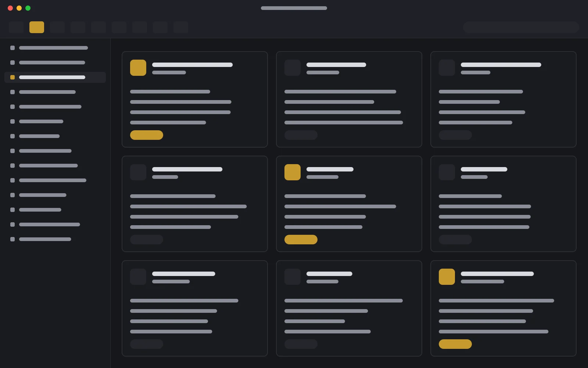Click the gray pill button in the top-middle card
Screen dimensions: 588x368
click(x=301, y=135)
